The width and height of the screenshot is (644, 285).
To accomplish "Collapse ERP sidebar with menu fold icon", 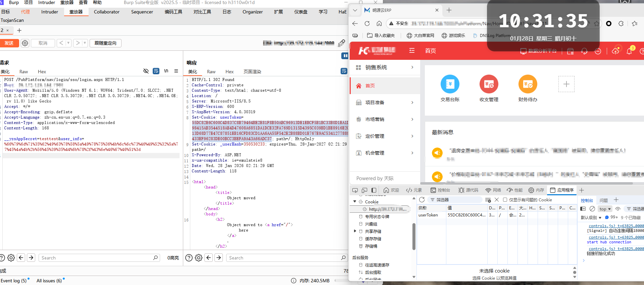I will (x=412, y=51).
